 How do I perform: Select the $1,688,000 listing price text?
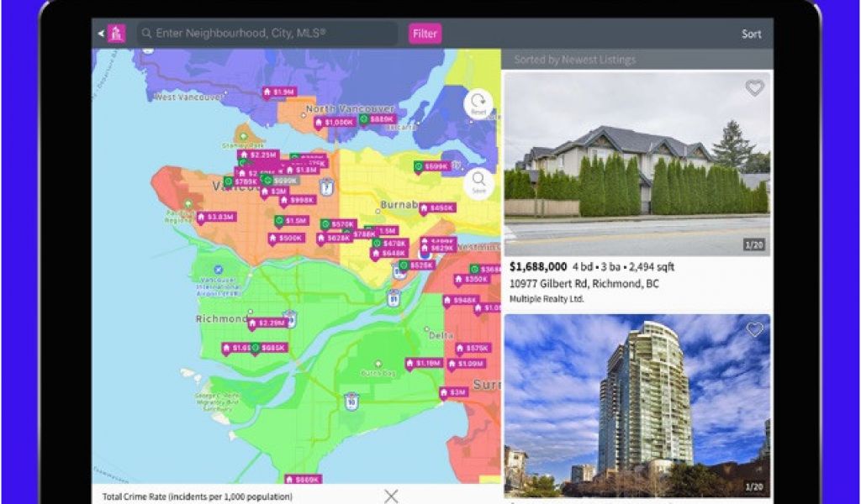[537, 266]
